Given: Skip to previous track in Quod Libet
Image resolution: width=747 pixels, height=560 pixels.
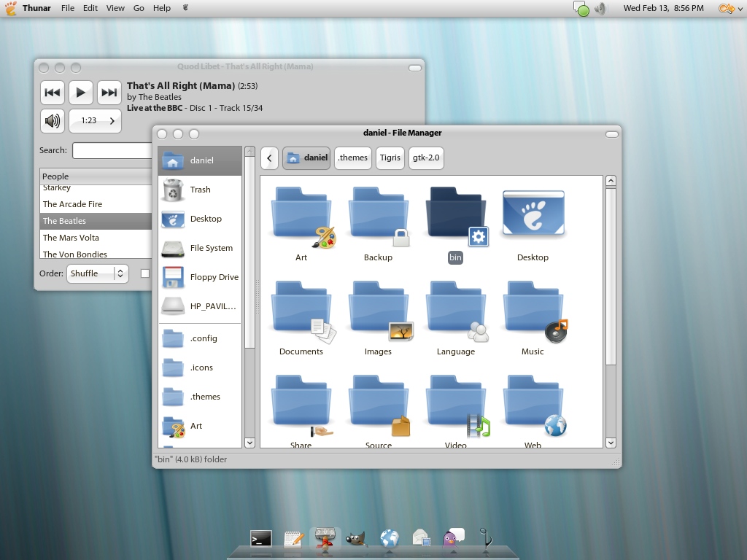Looking at the screenshot, I should point(53,93).
